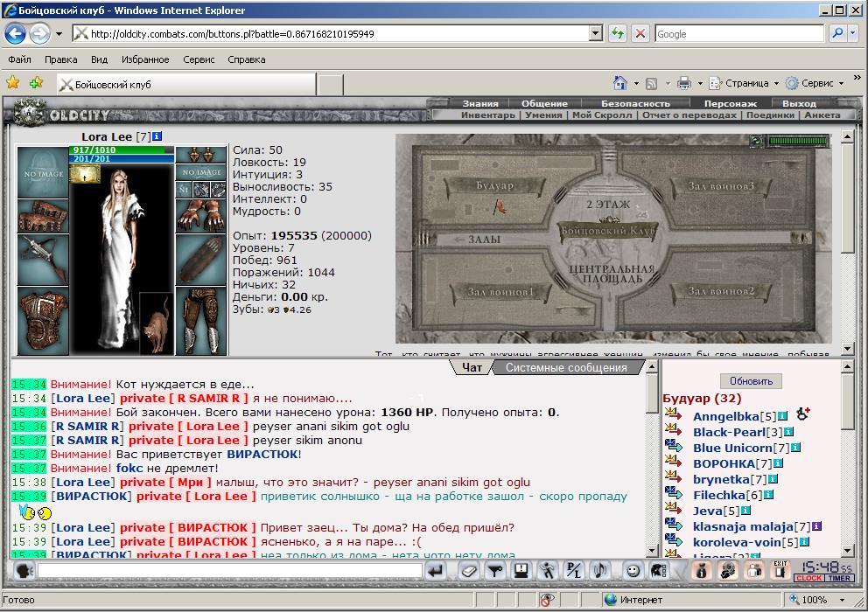Click the running figure icon in bottom toolbar
Viewport: 868px width, 612px height.
547,570
